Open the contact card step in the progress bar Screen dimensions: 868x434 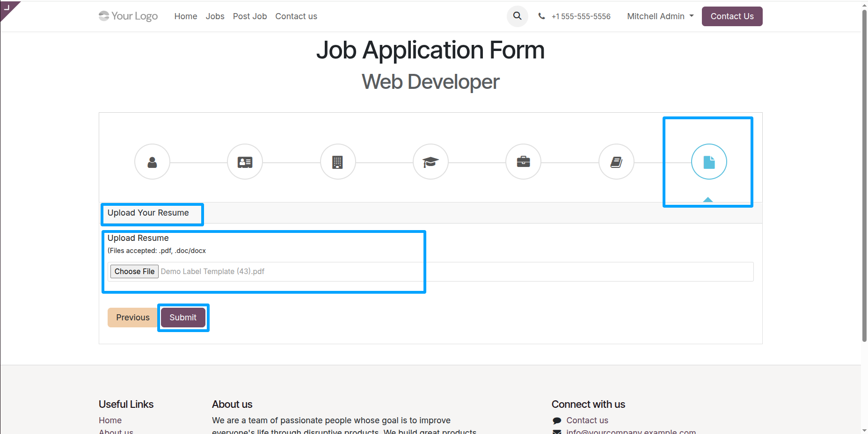245,162
